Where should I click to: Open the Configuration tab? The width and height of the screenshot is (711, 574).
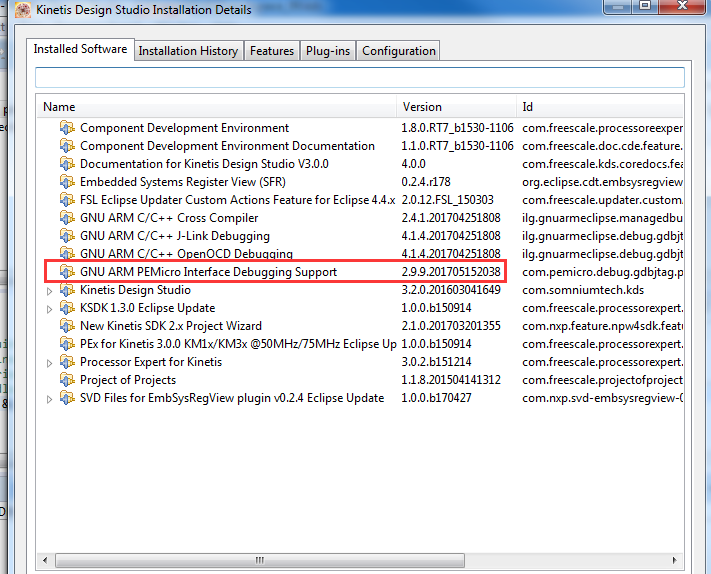click(399, 51)
